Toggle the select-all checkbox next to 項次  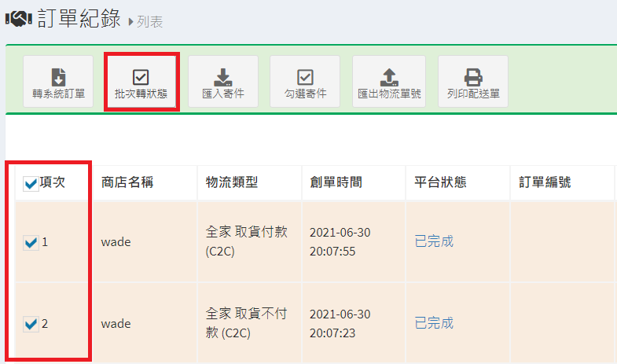(x=31, y=184)
